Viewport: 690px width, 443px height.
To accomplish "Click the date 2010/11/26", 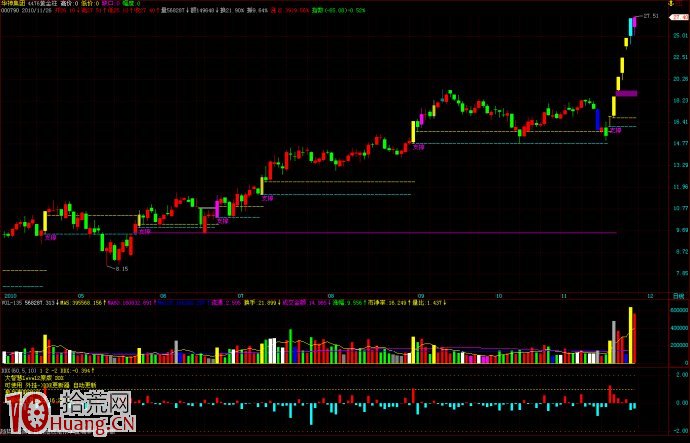I will [36, 10].
